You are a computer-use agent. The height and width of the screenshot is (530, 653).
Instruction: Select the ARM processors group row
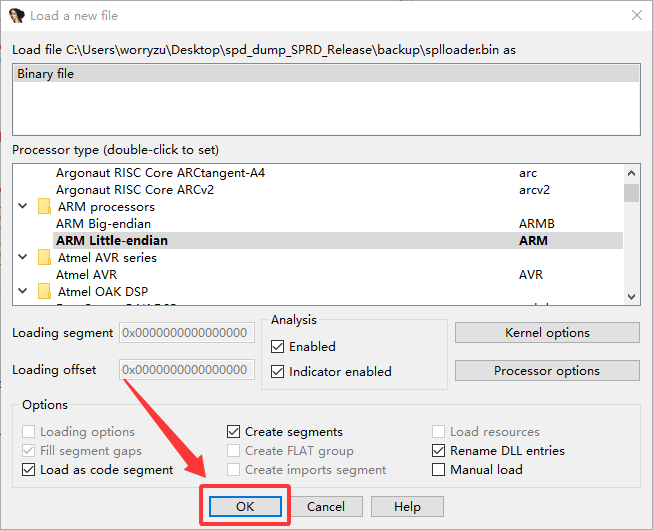click(318, 207)
